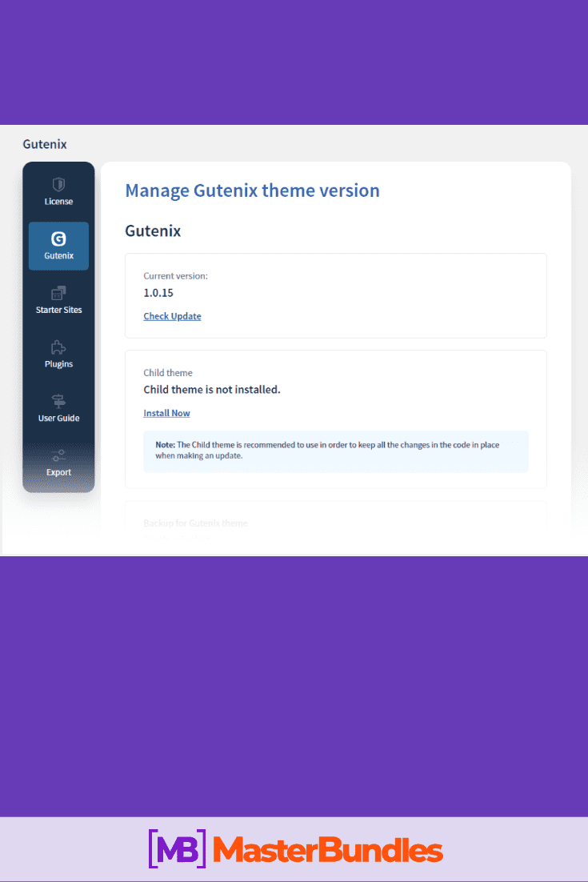The width and height of the screenshot is (588, 882).
Task: Click the Check Update link
Action: [172, 316]
